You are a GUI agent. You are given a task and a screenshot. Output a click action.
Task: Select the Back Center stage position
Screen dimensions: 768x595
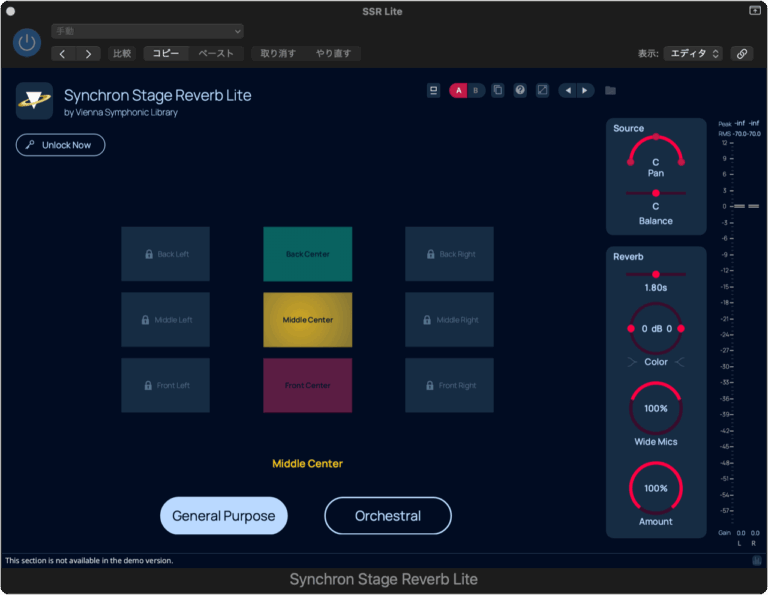(307, 254)
